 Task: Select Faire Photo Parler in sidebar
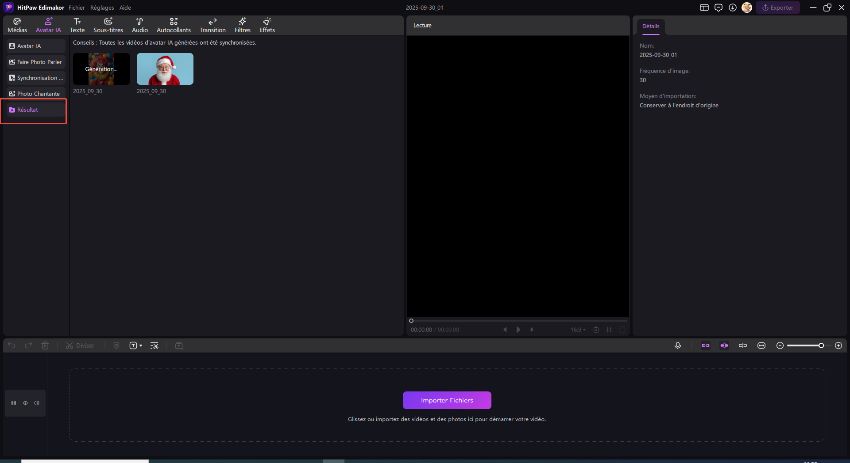coord(35,62)
